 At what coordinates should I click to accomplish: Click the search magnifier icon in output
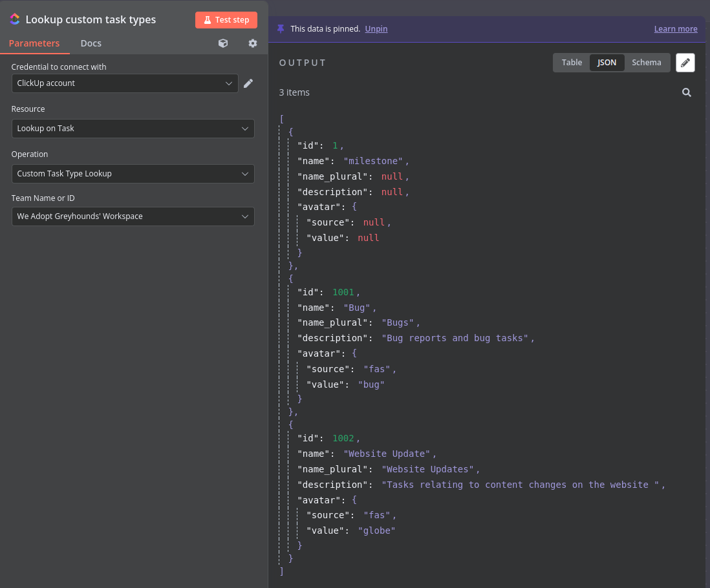(x=687, y=92)
